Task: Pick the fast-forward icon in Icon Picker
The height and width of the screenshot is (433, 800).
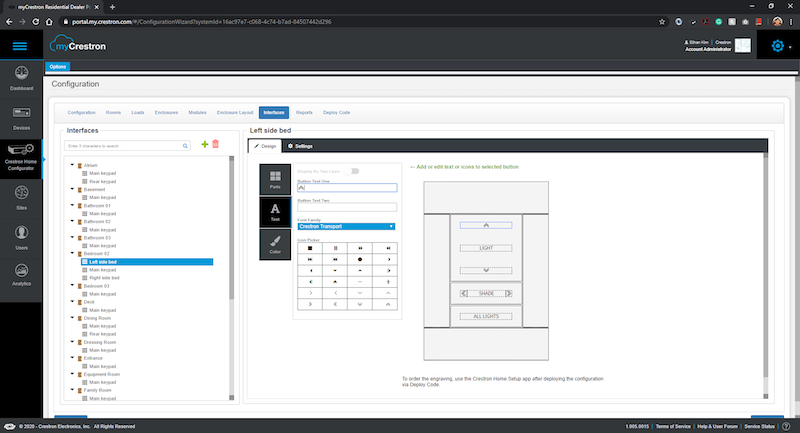Action: tap(360, 248)
